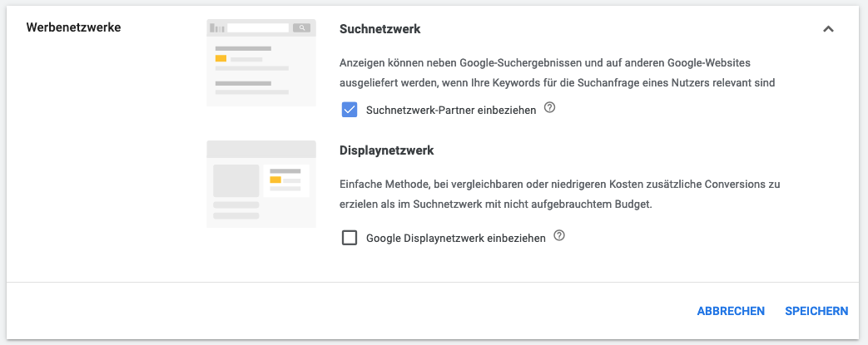Click gray image placeholder in Displaynetzwerk illustration
This screenshot has height=345, width=868.
coord(236,180)
